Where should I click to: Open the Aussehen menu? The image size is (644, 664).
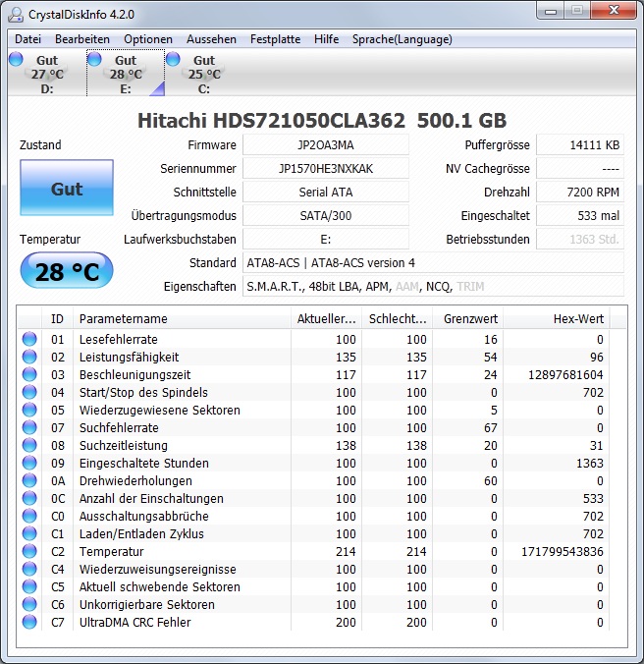[x=211, y=39]
